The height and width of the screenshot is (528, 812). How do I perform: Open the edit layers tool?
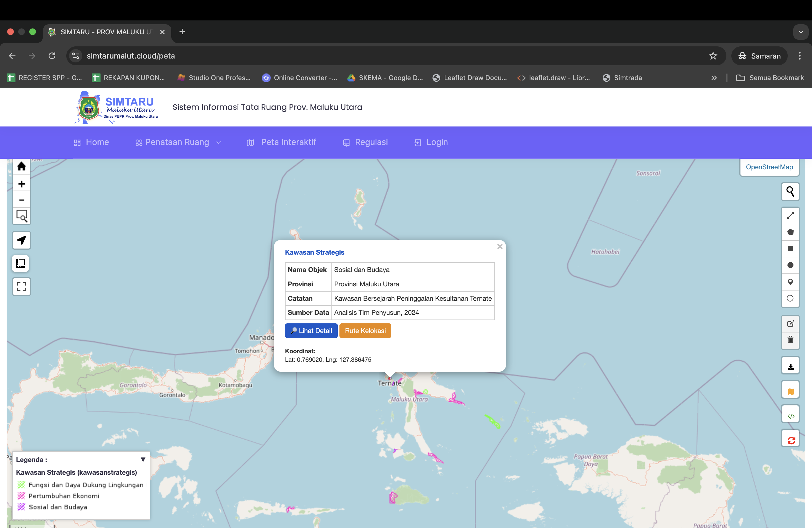[x=790, y=323]
